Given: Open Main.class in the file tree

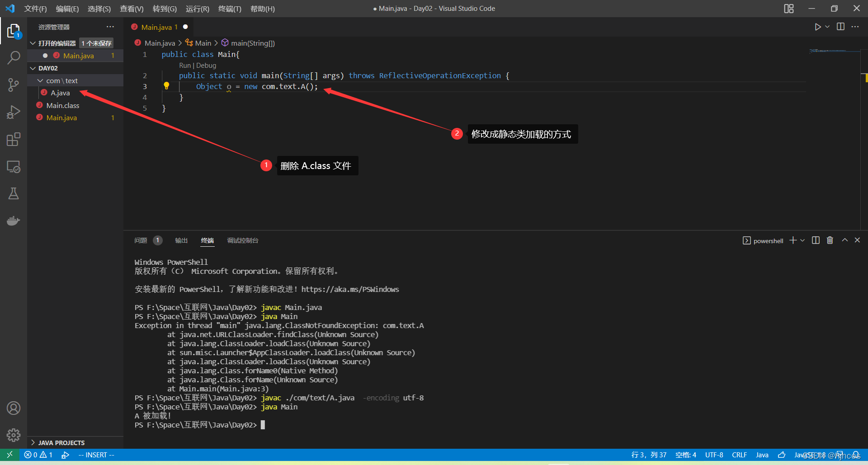Looking at the screenshot, I should click(x=63, y=105).
